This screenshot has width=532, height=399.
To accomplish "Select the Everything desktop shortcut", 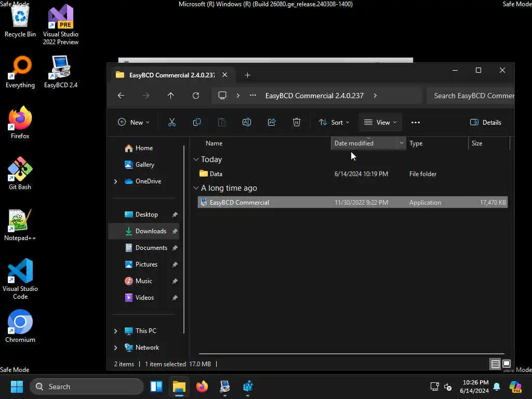I will click(20, 72).
